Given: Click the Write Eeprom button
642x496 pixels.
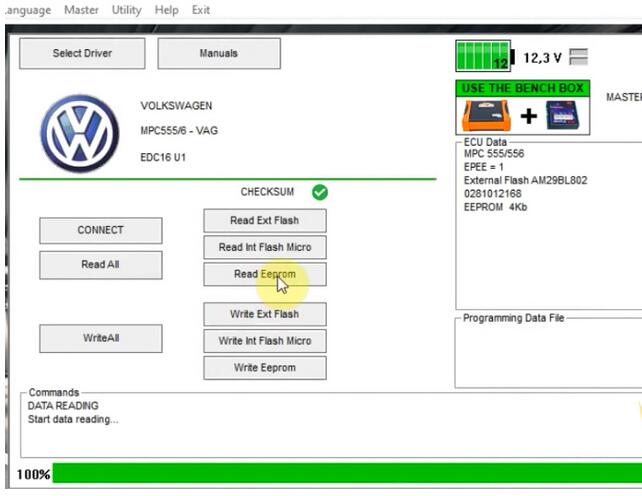Looking at the screenshot, I should (x=265, y=368).
